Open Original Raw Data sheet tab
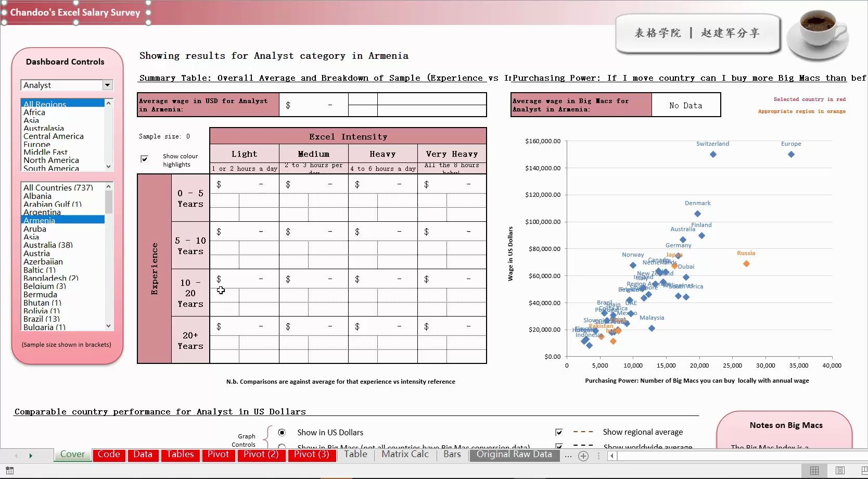 [514, 454]
